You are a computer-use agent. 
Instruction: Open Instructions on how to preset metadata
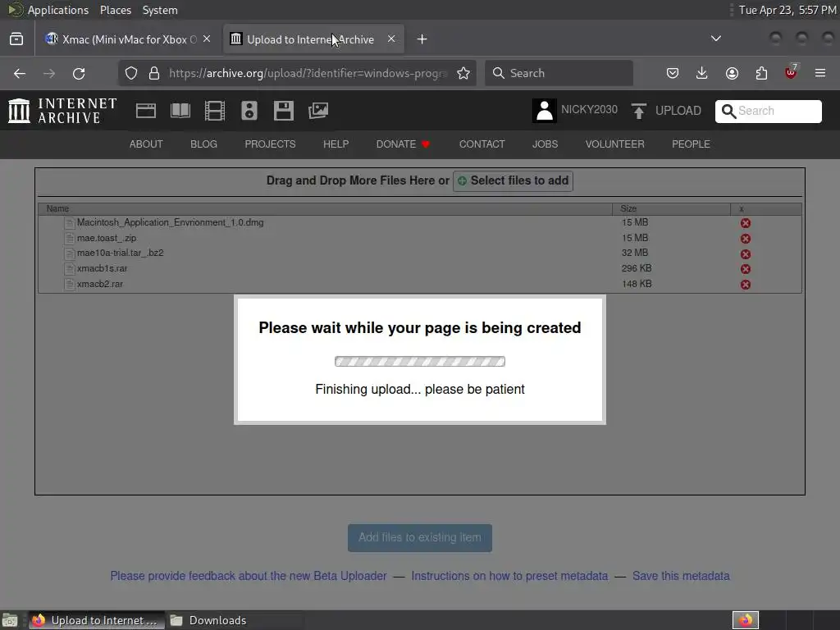coord(509,576)
